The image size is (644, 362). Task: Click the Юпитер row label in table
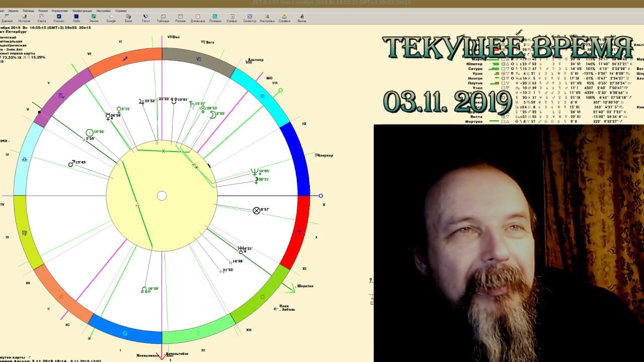pos(474,64)
